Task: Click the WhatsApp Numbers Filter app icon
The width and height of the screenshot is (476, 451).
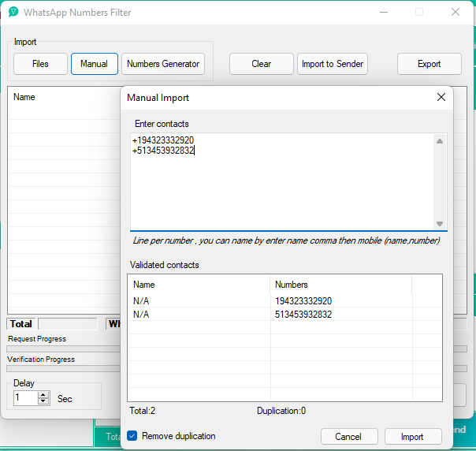Action: (x=13, y=12)
